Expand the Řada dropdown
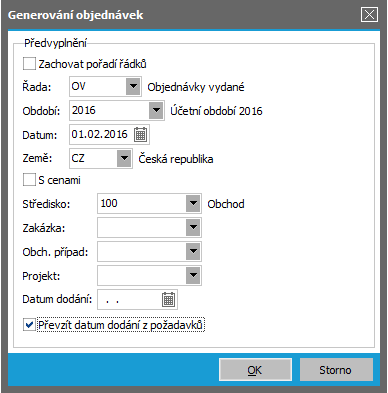The width and height of the screenshot is (388, 393). pos(133,86)
